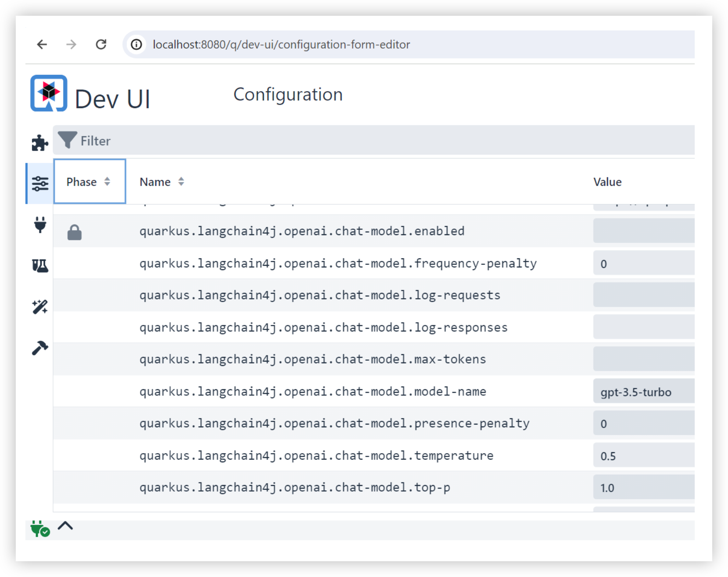Select chat-model.top-p property name
The height and width of the screenshot is (577, 728).
295,488
